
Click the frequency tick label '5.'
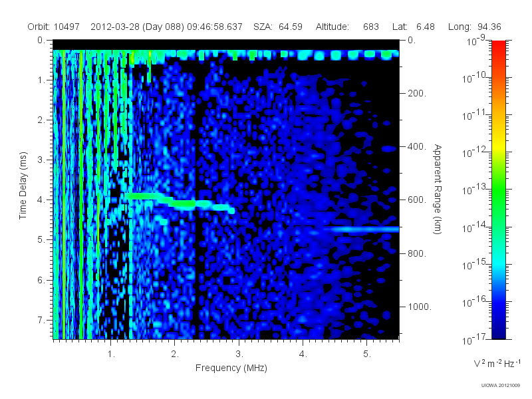coord(367,354)
